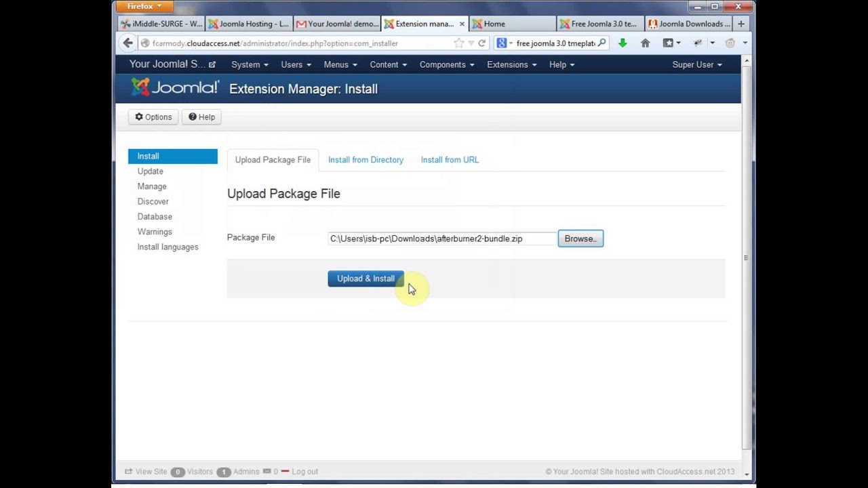Open the Help dropdown in top bar
The height and width of the screenshot is (488, 868).
coord(561,64)
